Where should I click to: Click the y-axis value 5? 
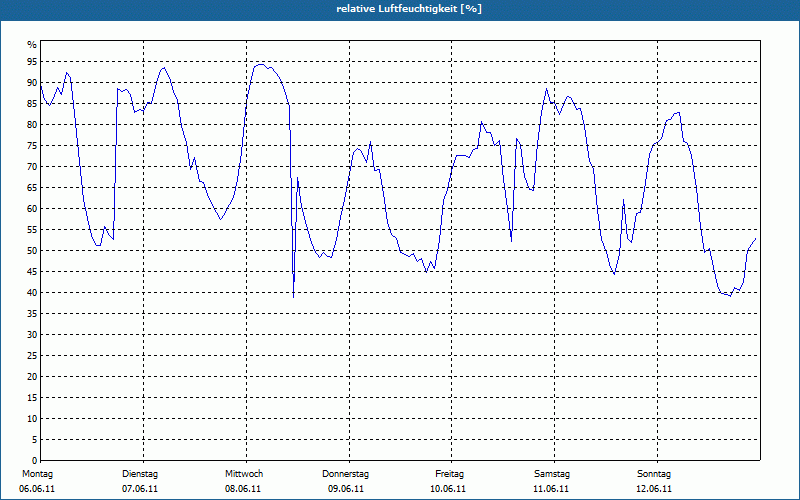tap(35, 439)
